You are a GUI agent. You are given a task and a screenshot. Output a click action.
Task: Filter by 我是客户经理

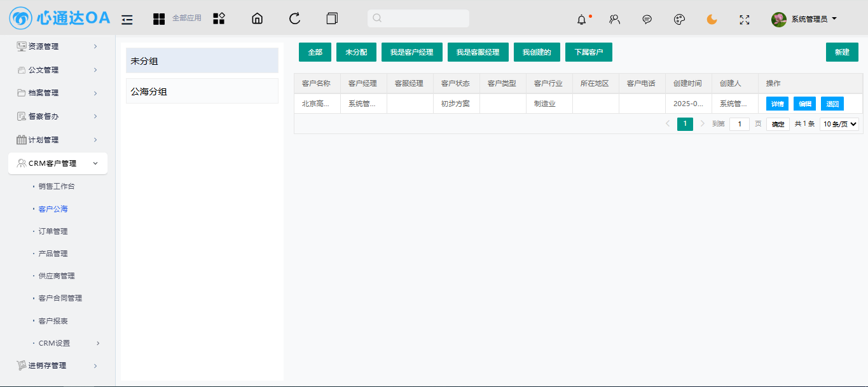point(411,52)
